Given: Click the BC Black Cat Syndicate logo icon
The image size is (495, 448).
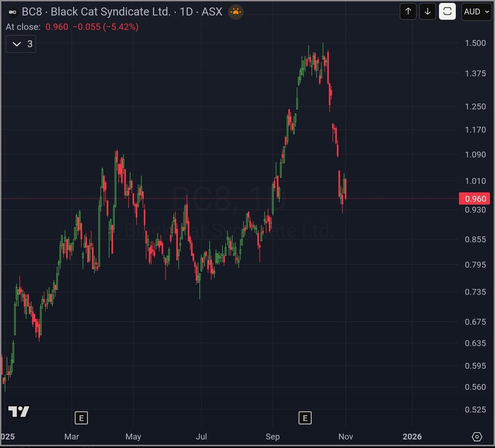Looking at the screenshot, I should pos(13,12).
